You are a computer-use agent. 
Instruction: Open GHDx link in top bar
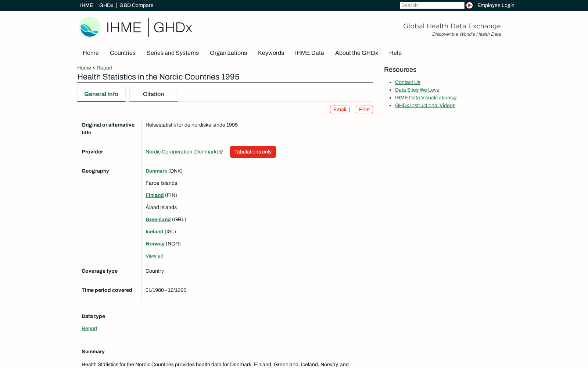(106, 5)
